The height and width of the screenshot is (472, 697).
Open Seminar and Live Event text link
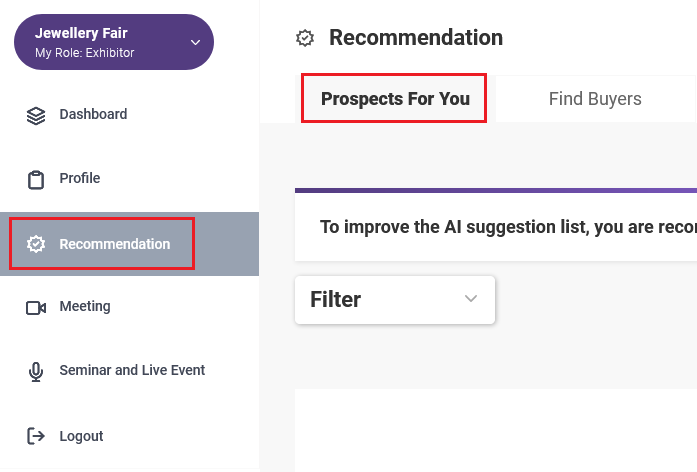[132, 370]
